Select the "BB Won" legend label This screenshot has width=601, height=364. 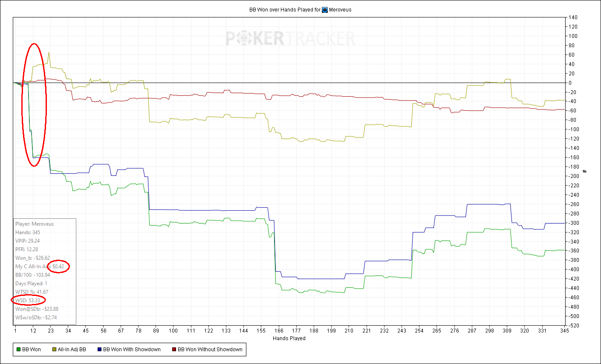point(32,350)
